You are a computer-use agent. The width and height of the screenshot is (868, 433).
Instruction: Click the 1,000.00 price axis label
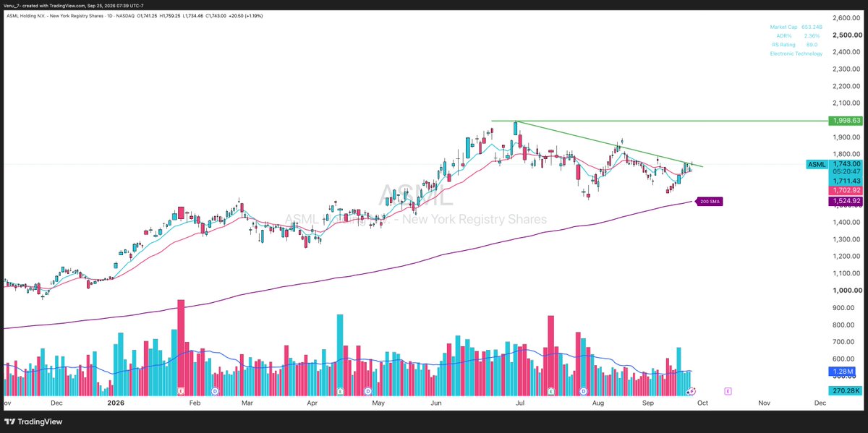(846, 291)
